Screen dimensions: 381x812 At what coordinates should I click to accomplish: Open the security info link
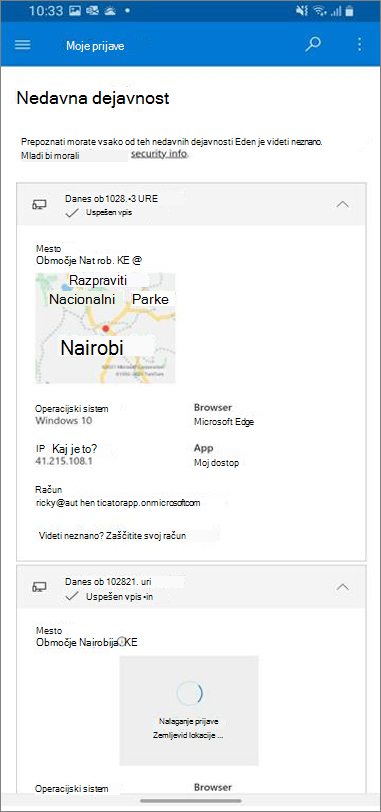pyautogui.click(x=159, y=154)
